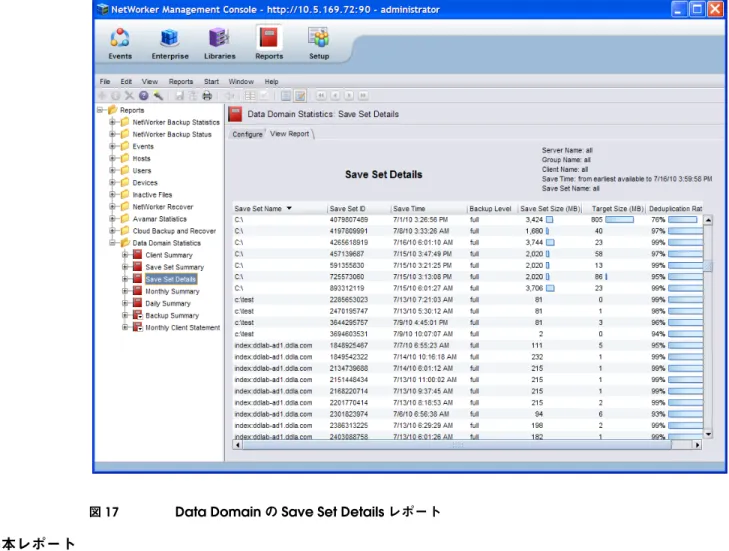Click the Backup Summary report icon

[x=138, y=315]
